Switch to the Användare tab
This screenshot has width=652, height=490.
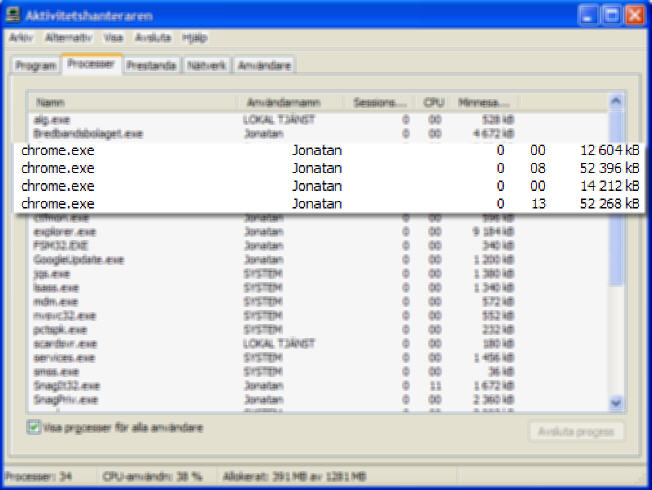[264, 66]
